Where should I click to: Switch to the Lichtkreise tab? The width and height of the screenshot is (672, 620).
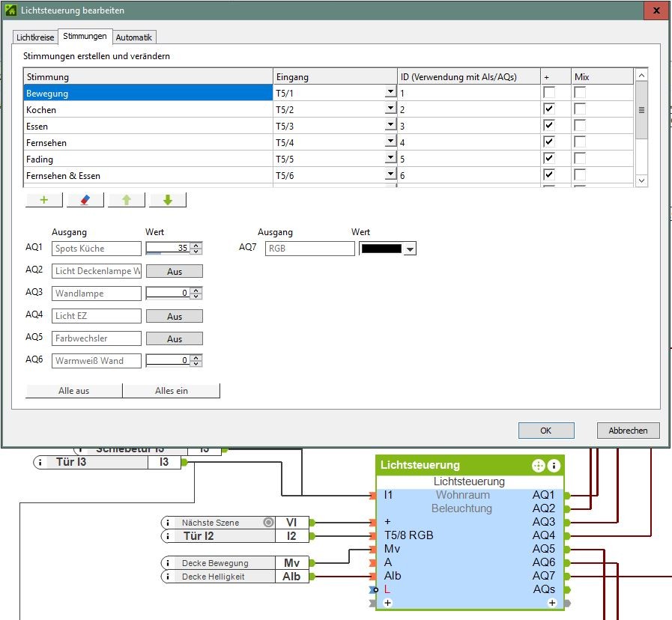tap(35, 37)
